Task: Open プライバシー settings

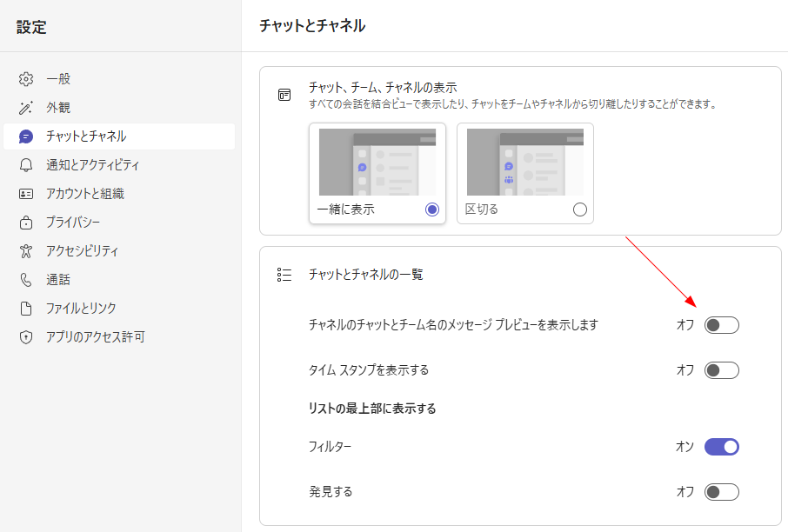Action: coord(119,222)
